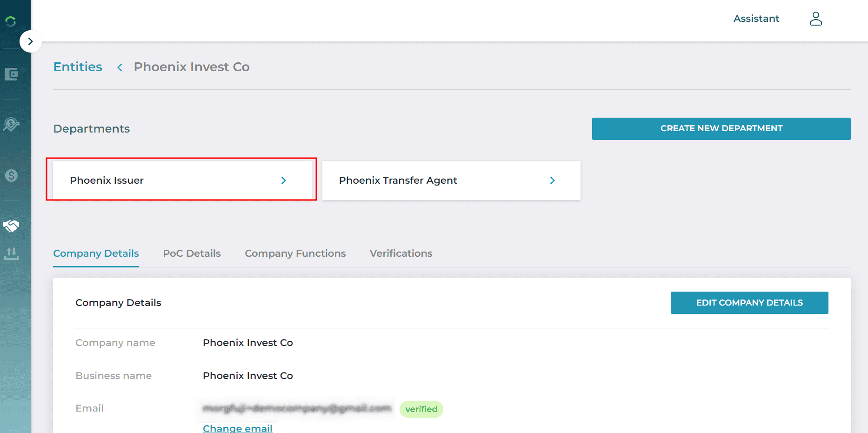
Task: Select the handshake icon in sidebar
Action: tap(11, 226)
